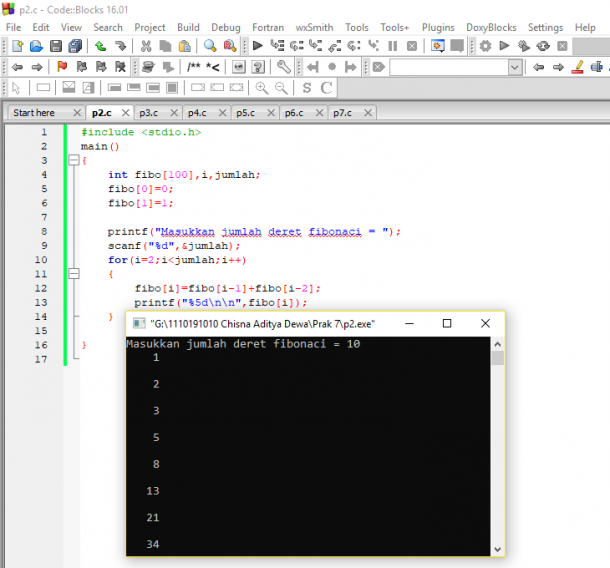Open the Start here tab

coord(34,113)
